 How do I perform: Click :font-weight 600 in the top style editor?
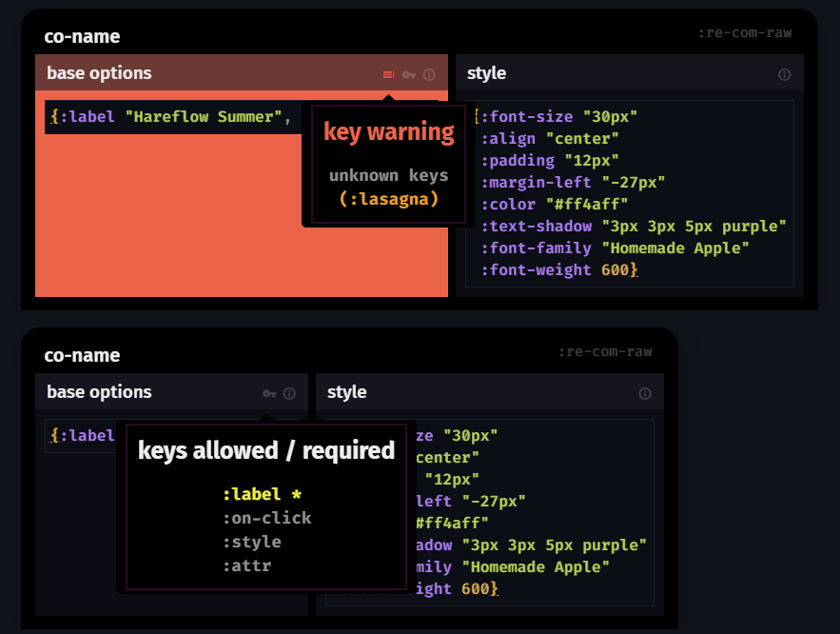558,270
